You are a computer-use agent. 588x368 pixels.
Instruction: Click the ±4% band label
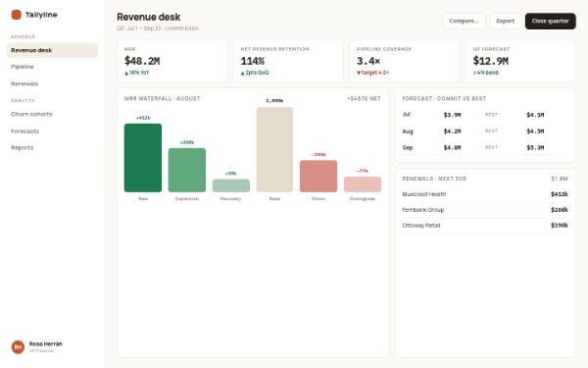[486, 73]
